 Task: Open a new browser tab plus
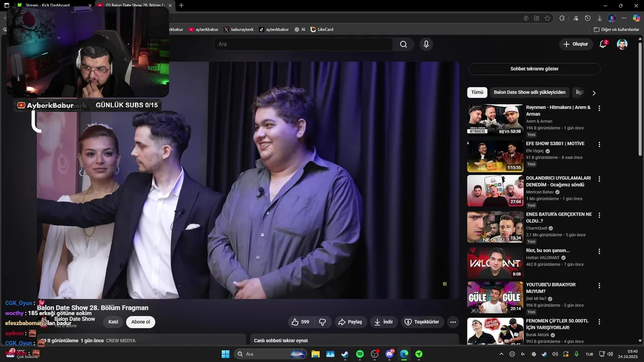tap(181, 6)
